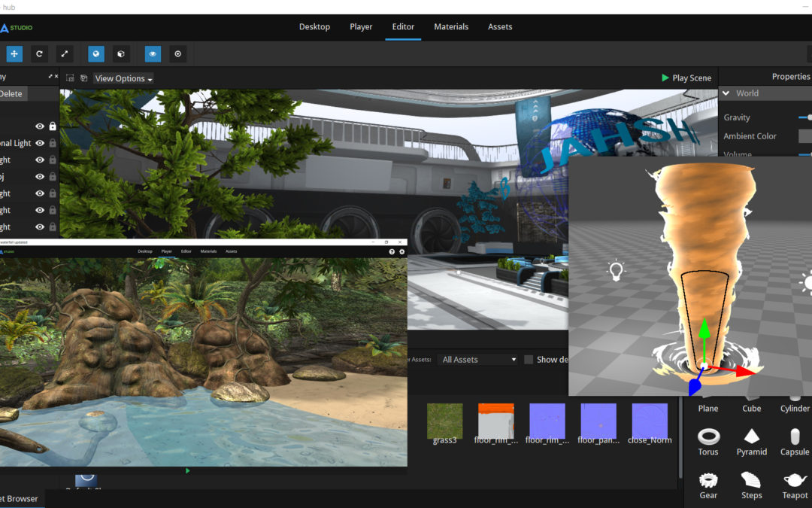The image size is (812, 508).
Task: Open the All Assets filter dropdown
Action: coord(478,360)
